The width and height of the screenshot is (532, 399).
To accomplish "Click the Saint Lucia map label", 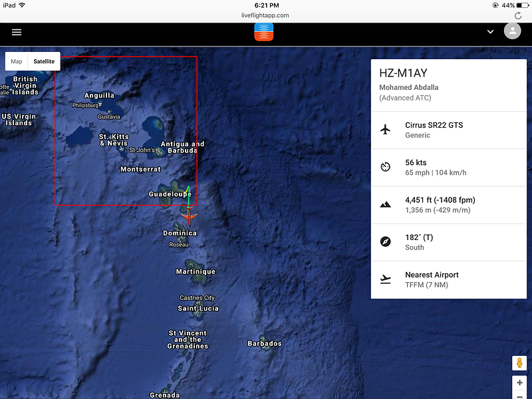I will pos(198,308).
